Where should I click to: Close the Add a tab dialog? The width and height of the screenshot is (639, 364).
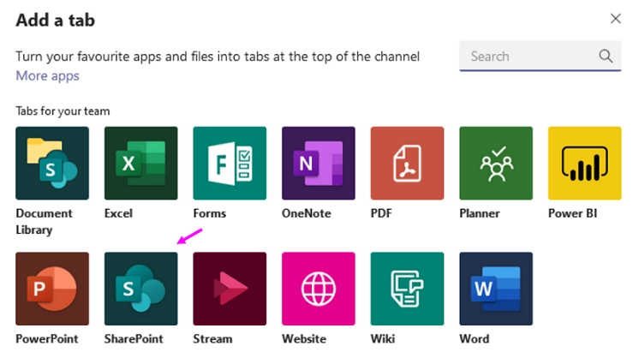point(616,18)
